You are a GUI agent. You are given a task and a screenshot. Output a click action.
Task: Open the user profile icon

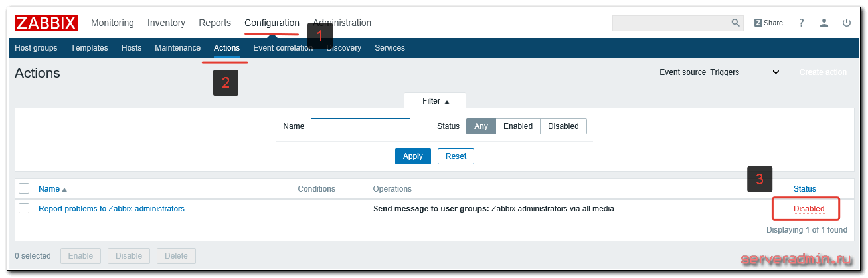point(824,23)
